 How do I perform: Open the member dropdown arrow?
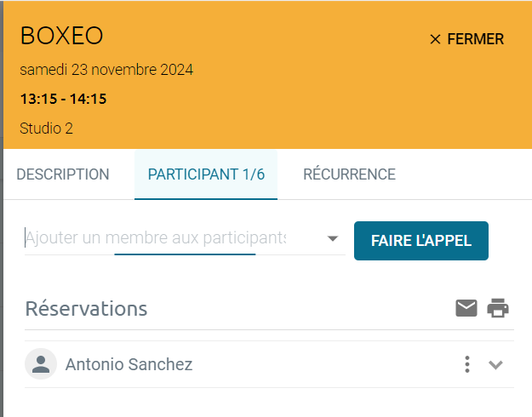point(333,238)
